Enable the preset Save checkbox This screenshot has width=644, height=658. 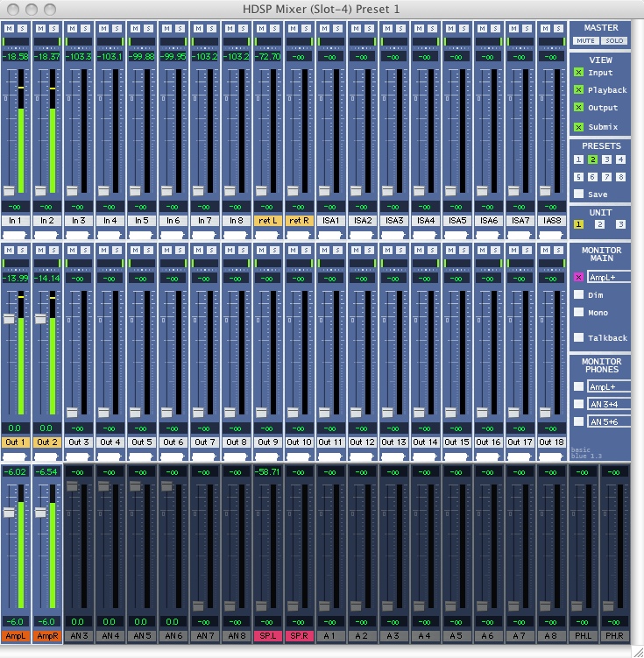click(x=578, y=194)
